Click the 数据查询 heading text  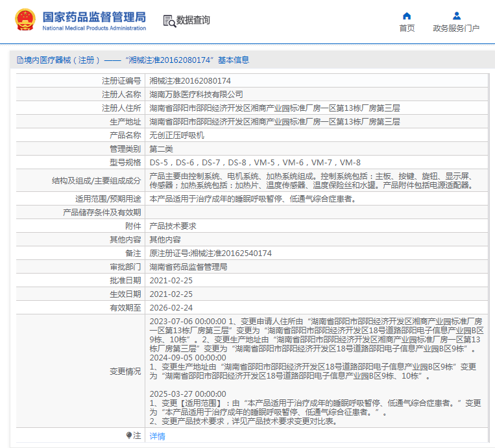coord(193,21)
